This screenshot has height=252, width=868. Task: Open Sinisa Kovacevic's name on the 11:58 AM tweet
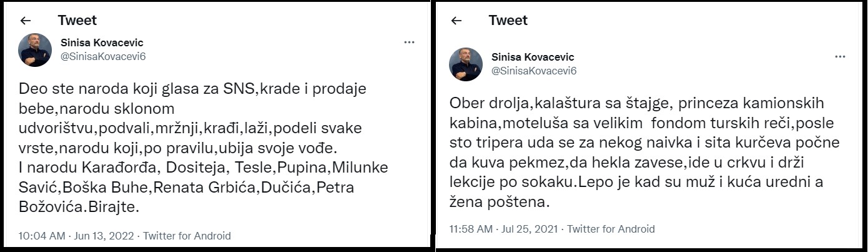(x=533, y=57)
